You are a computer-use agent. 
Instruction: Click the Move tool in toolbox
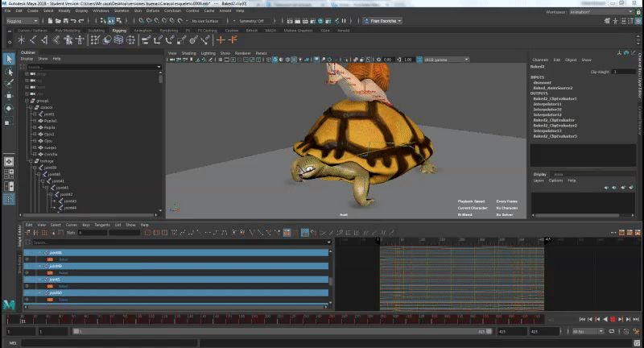tap(9, 95)
